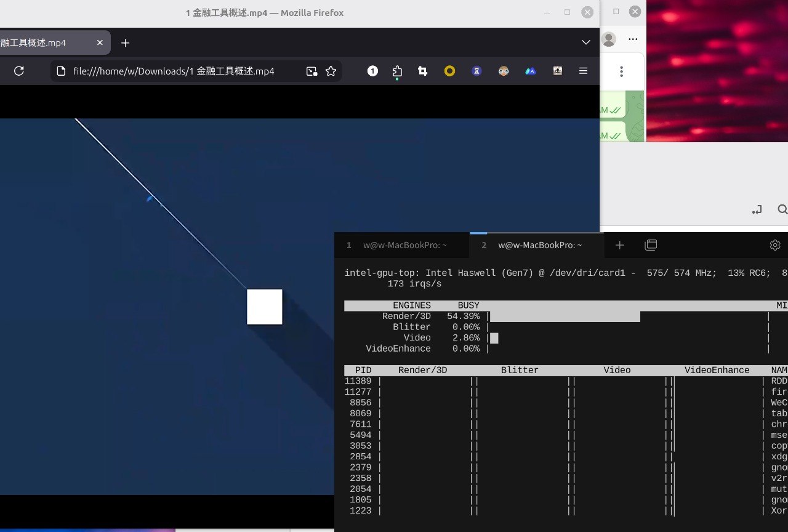Bookmark this page with the star icon
Image resolution: width=788 pixels, height=532 pixels.
[331, 71]
